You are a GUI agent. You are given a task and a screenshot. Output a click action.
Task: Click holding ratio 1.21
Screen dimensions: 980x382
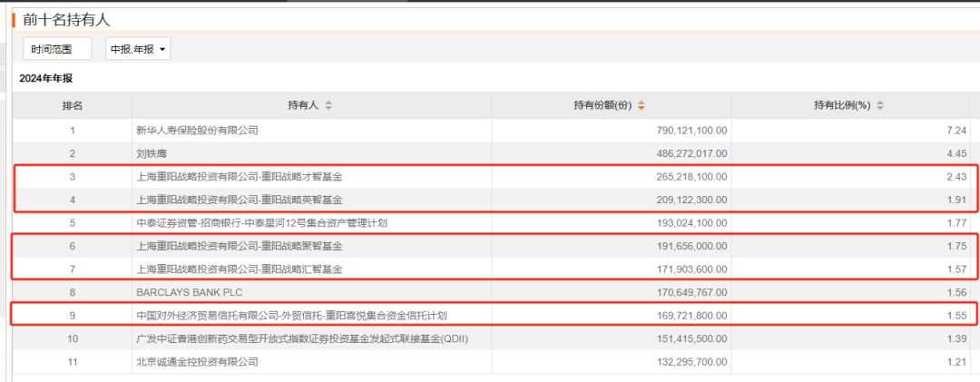(958, 361)
